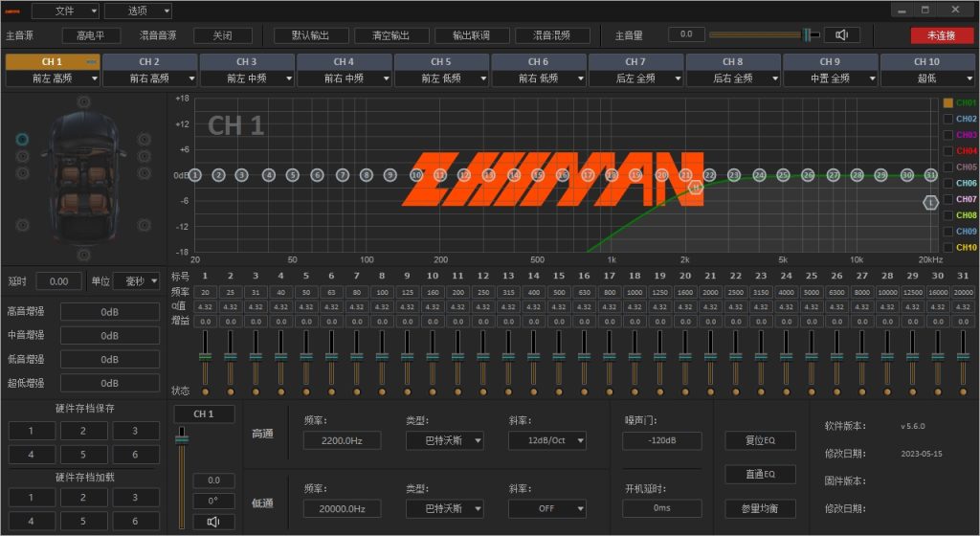
Task: Open the CH 1 前左 高频 speaker type dropdown
Action: (x=53, y=78)
